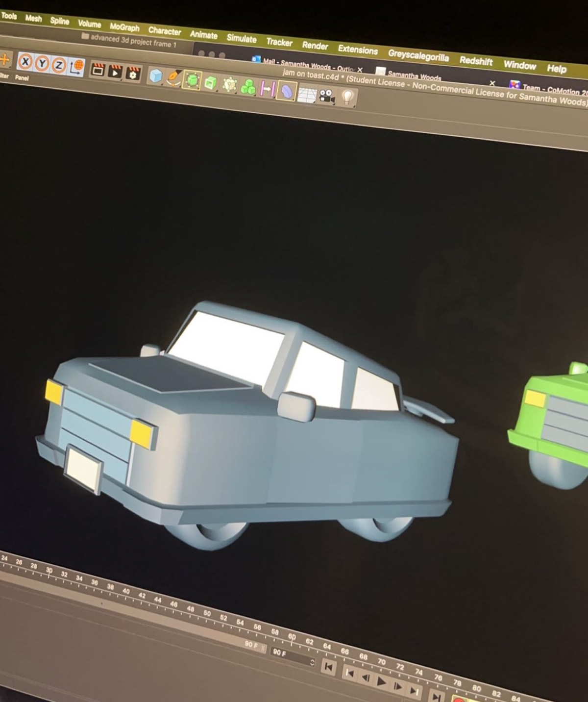Open the Animate menu
Image resolution: width=588 pixels, height=702 pixels.
point(203,35)
